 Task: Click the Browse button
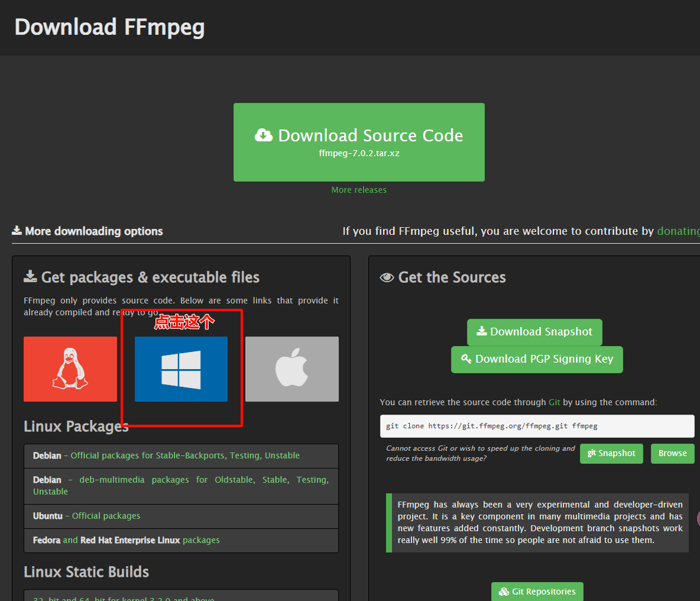coord(672,453)
